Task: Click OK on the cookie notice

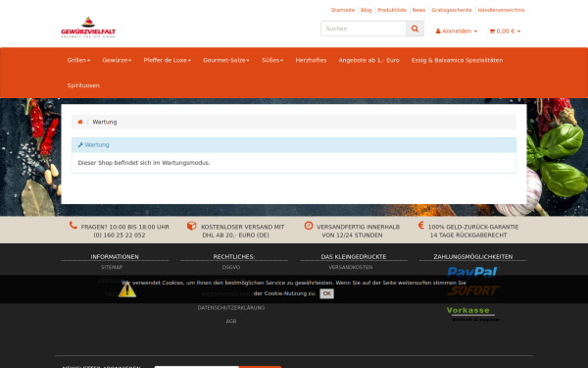Action: click(x=326, y=293)
